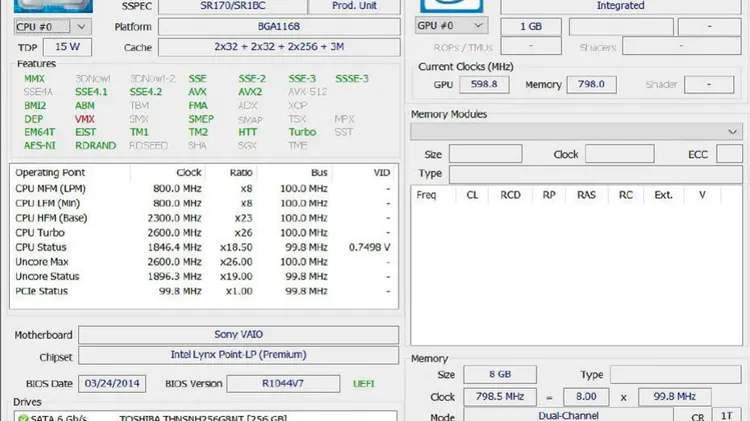Click the Chipset field Intel Lynx Point-LP
This screenshot has width=750, height=421.
(238, 355)
